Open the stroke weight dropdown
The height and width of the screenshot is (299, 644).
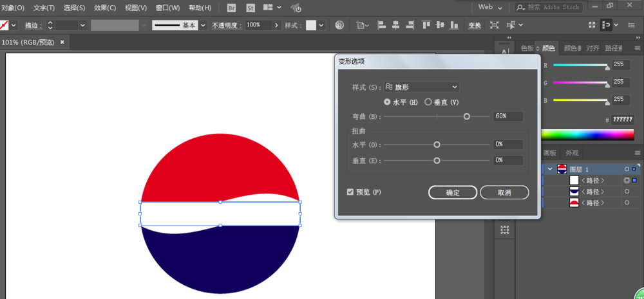(x=83, y=26)
